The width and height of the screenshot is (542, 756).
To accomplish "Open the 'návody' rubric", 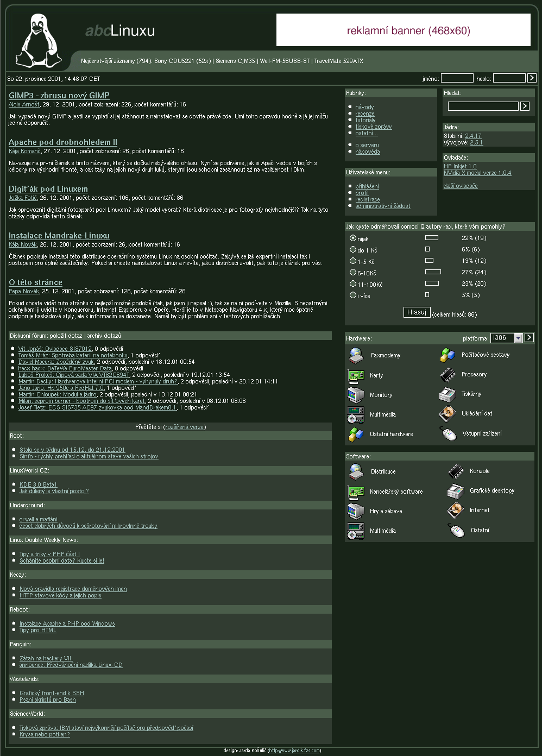I will coord(364,107).
